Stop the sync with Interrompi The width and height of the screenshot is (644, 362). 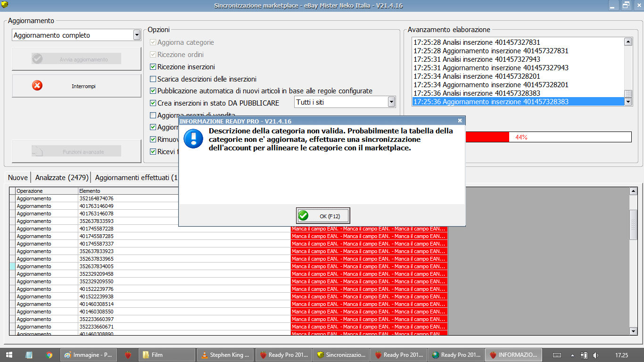click(76, 86)
